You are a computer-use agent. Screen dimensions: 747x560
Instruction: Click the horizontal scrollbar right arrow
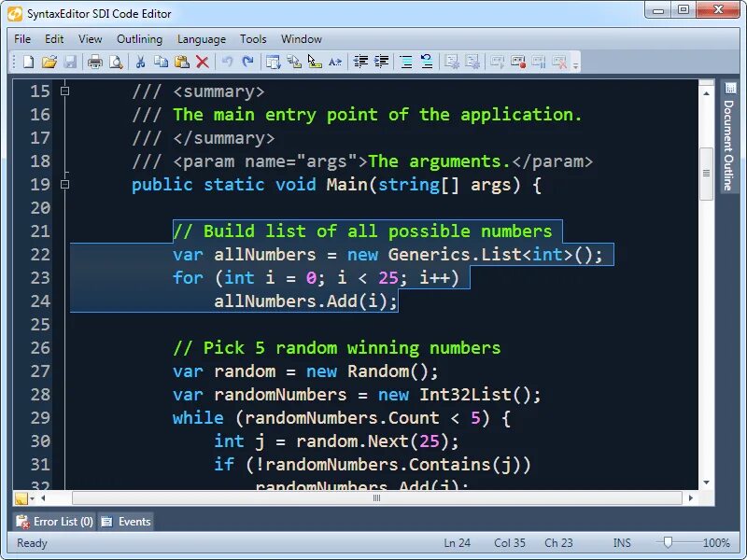coord(691,498)
